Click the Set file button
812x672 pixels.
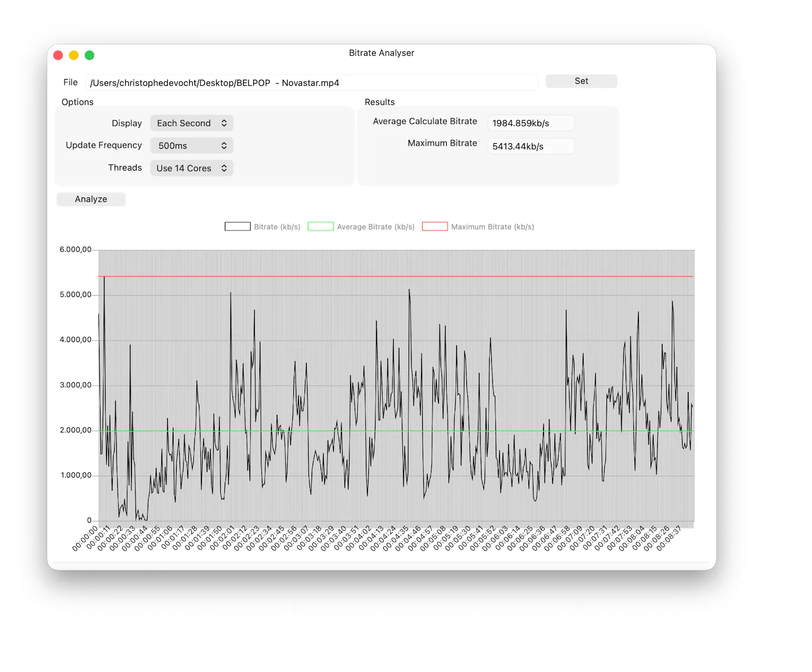pyautogui.click(x=581, y=81)
